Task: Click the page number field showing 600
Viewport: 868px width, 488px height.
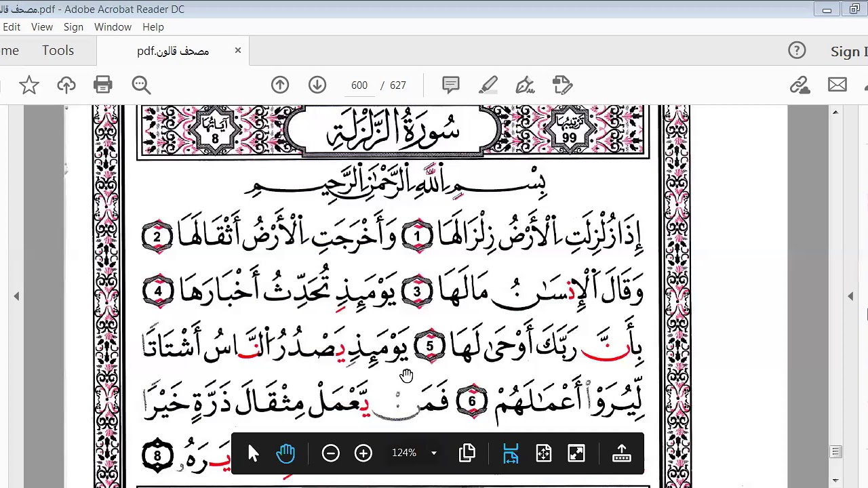Action: pyautogui.click(x=359, y=85)
